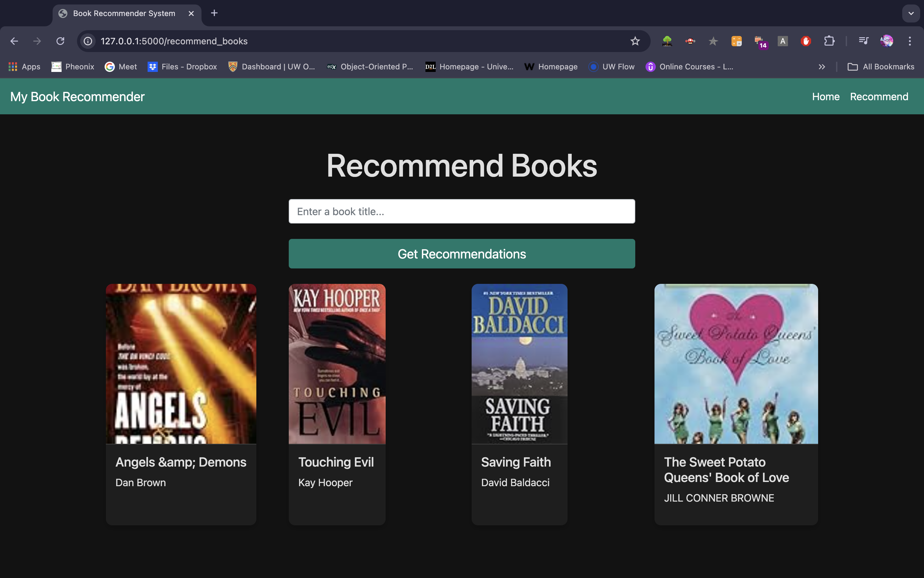Click the Saving Faith cover image
924x578 pixels.
[519, 364]
